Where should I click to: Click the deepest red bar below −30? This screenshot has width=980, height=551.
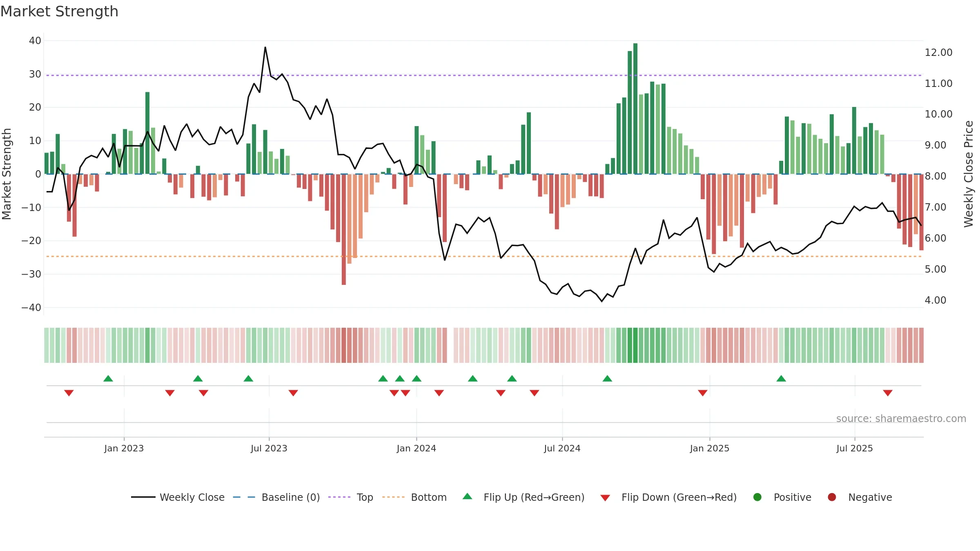tap(344, 229)
